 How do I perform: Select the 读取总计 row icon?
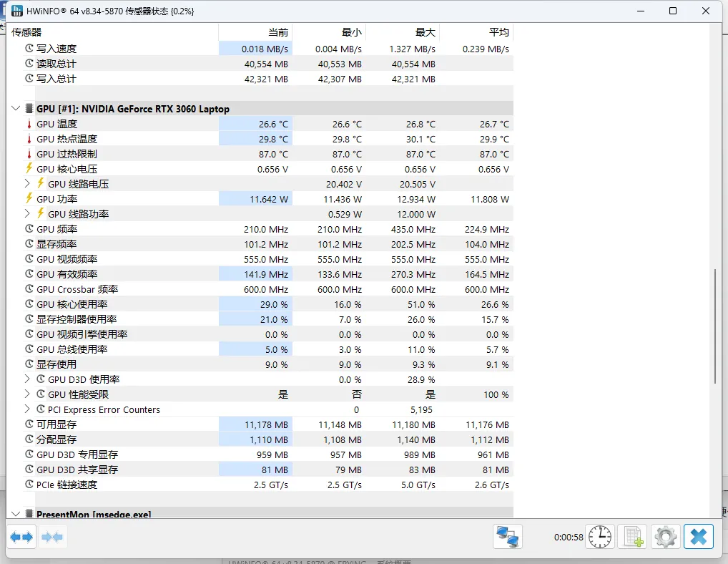point(29,63)
